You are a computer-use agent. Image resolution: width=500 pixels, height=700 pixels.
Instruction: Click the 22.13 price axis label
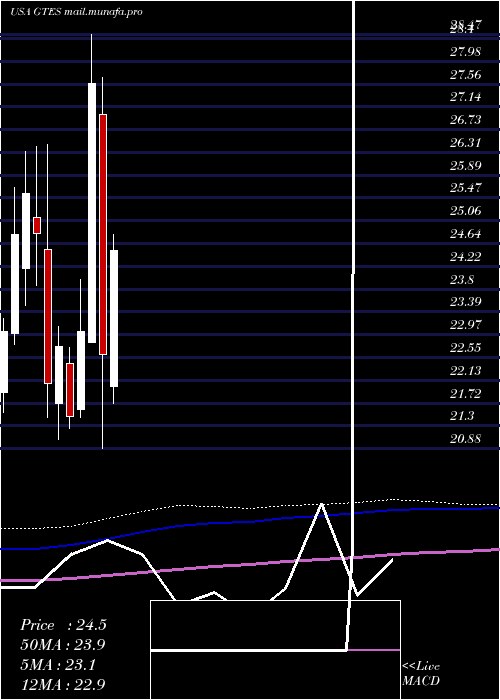(465, 371)
